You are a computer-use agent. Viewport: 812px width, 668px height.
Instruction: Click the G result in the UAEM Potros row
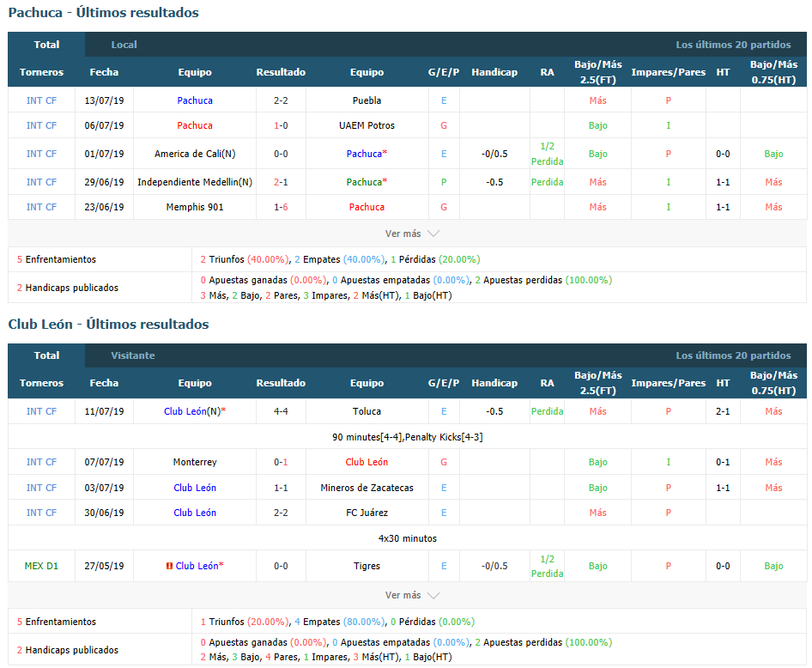point(444,125)
